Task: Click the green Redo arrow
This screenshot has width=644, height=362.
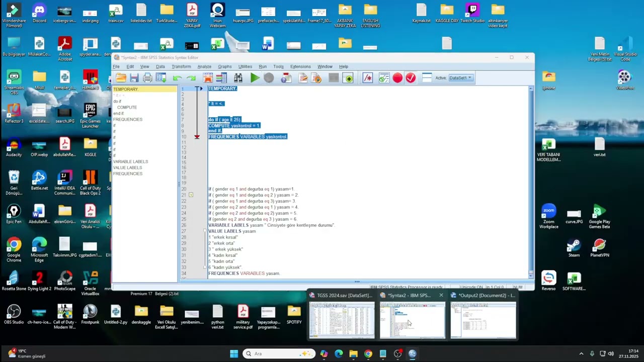Action: point(191,78)
